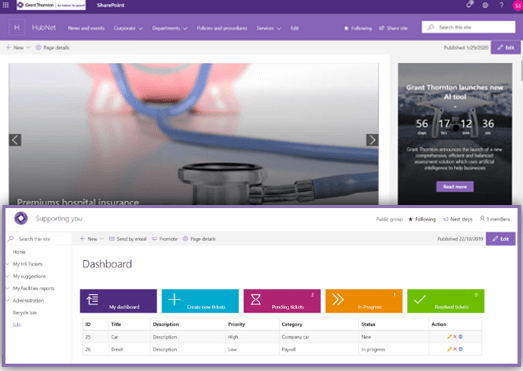Open Page details on HubNet page
Image resolution: width=523 pixels, height=371 pixels.
tap(52, 48)
